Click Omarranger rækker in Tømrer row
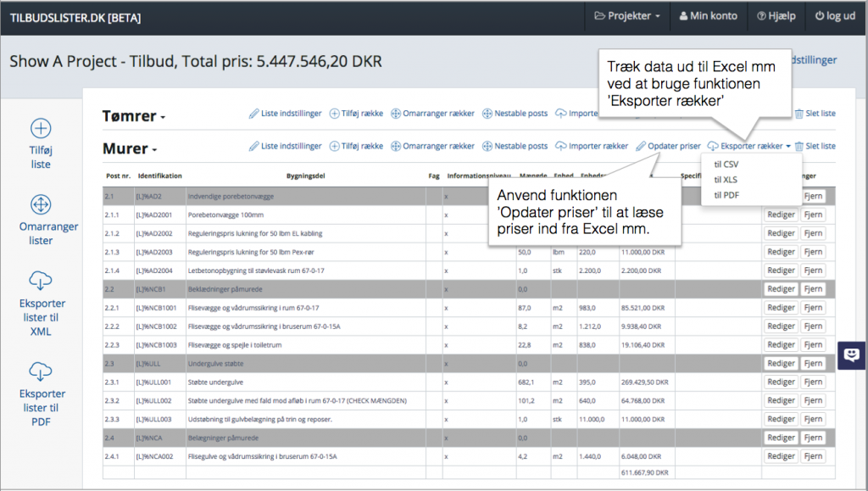Screen dimensions: 868x491 (x=432, y=114)
